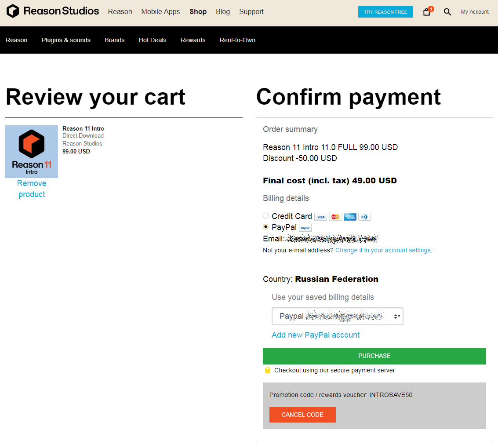This screenshot has height=448, width=498.
Task: Click the Direct Download text
Action: tap(83, 136)
